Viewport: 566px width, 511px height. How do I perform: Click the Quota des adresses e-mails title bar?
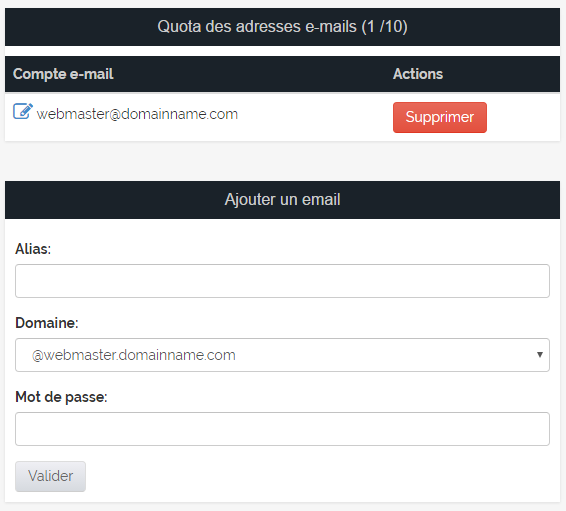click(x=282, y=27)
